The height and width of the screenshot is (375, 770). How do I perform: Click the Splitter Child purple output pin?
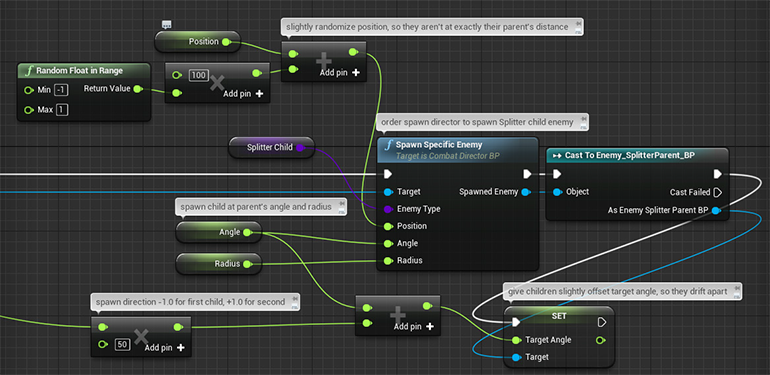(x=299, y=147)
